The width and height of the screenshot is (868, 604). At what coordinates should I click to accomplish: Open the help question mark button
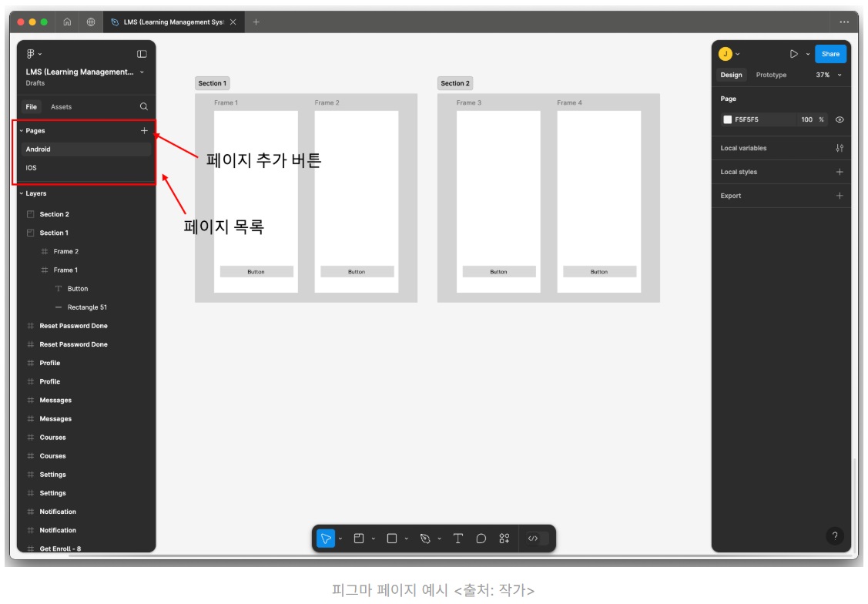[835, 535]
